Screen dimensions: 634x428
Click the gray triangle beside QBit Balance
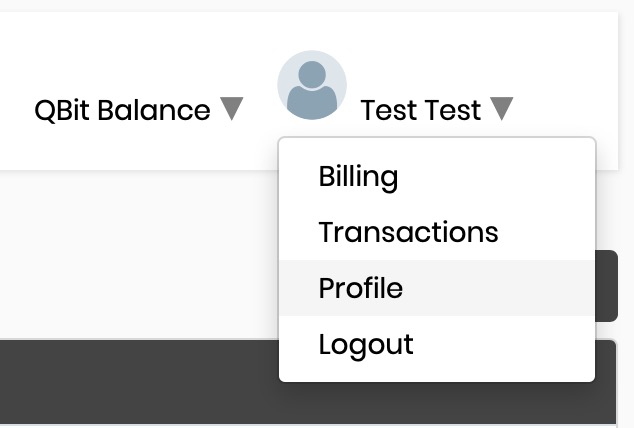click(232, 108)
